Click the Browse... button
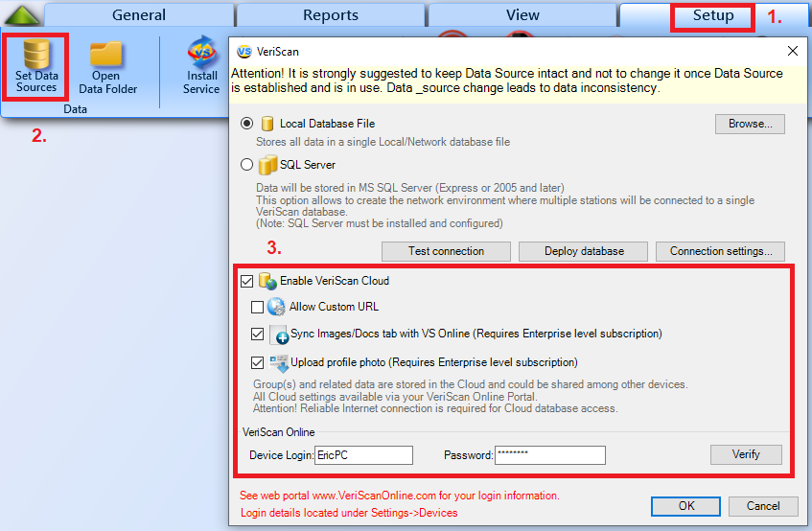This screenshot has width=812, height=531. click(750, 124)
